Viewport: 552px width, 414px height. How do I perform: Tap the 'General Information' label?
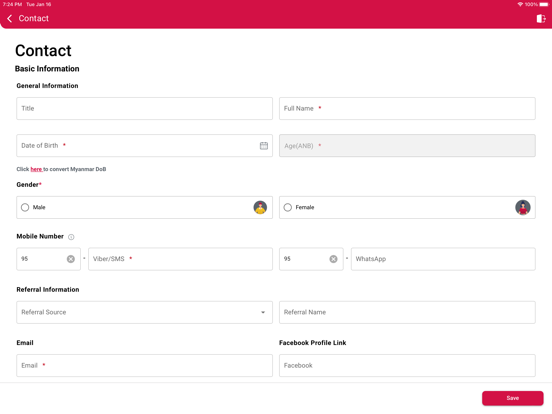[x=48, y=86]
